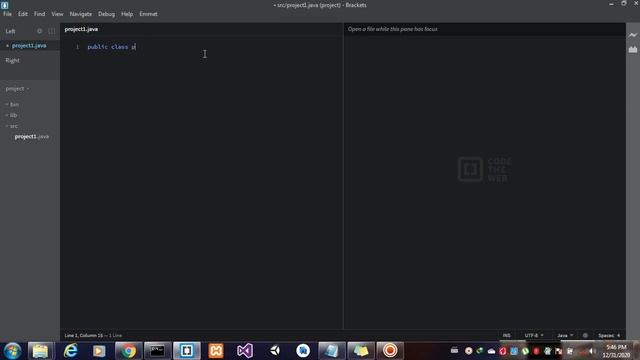Screen dimensions: 640x360
Task: Click the volume speaker tray icon
Action: [x=592, y=351]
